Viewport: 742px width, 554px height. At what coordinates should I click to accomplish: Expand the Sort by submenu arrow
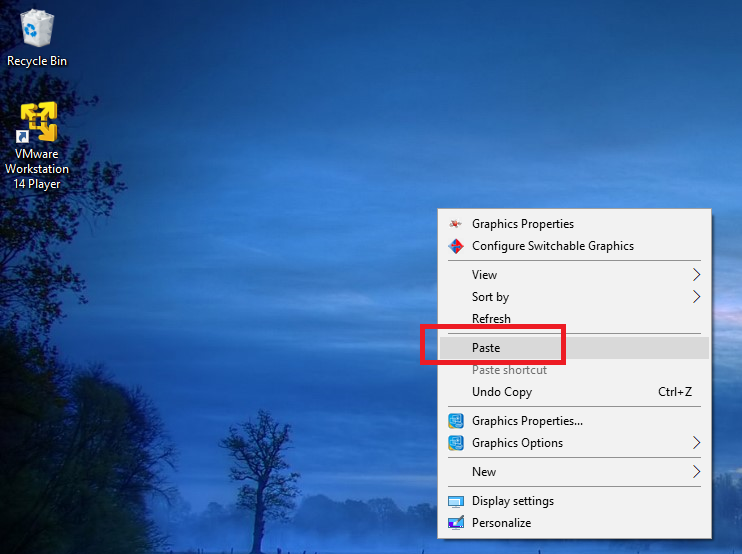[696, 297]
